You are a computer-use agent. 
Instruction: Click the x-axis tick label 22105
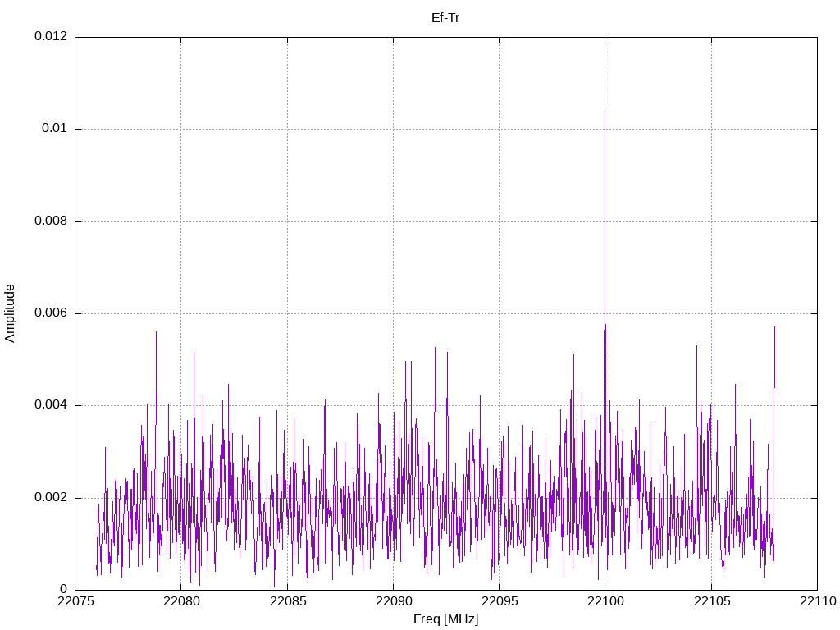pyautogui.click(x=712, y=601)
